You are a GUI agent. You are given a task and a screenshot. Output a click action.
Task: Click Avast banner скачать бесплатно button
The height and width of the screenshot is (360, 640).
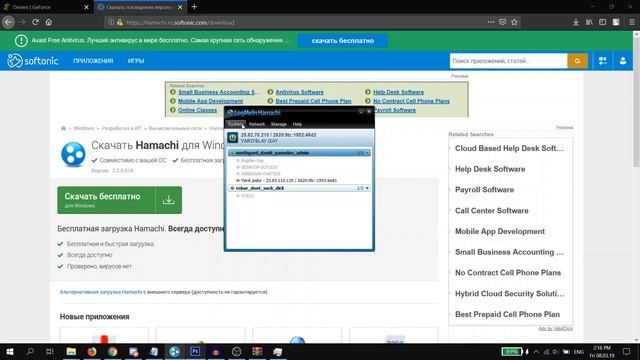(x=343, y=41)
